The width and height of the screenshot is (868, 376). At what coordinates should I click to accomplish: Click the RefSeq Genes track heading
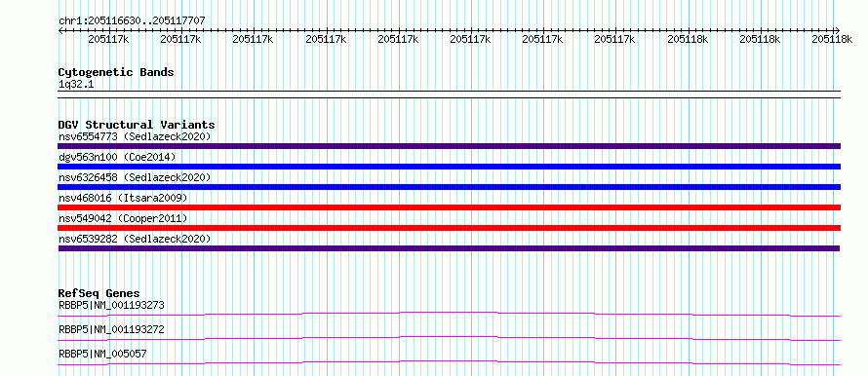tap(99, 293)
